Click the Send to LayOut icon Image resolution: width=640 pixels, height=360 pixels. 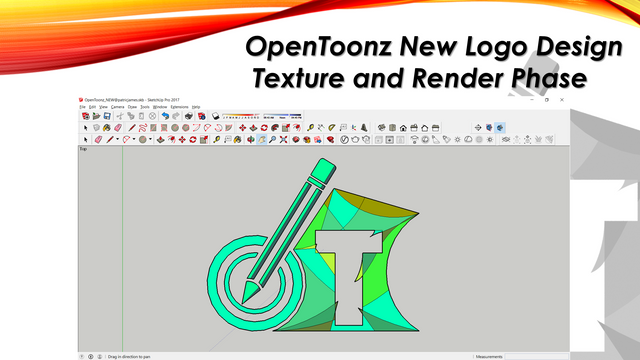(x=318, y=140)
